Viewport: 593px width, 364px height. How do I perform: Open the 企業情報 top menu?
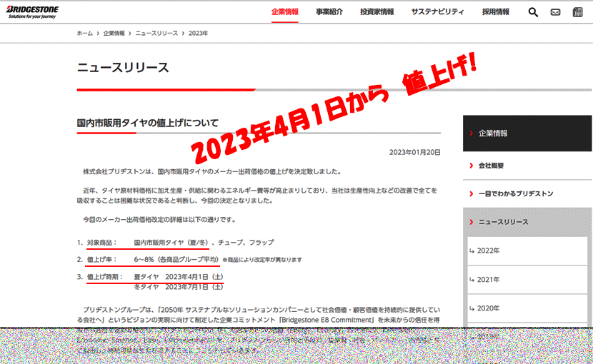[285, 11]
